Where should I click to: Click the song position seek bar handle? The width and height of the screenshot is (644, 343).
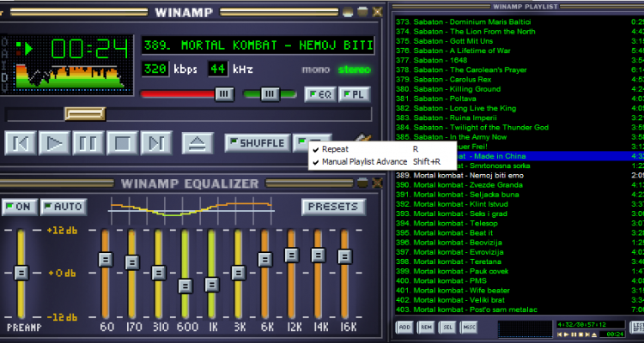point(85,114)
